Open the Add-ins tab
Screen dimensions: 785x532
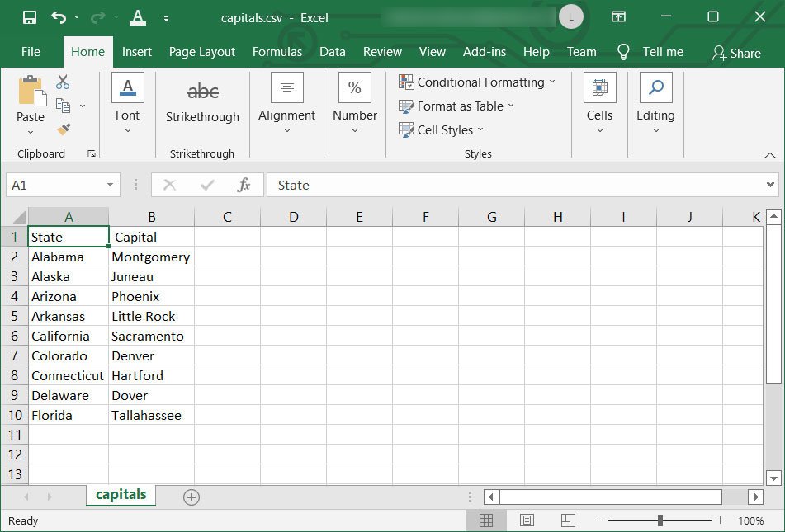(x=484, y=52)
